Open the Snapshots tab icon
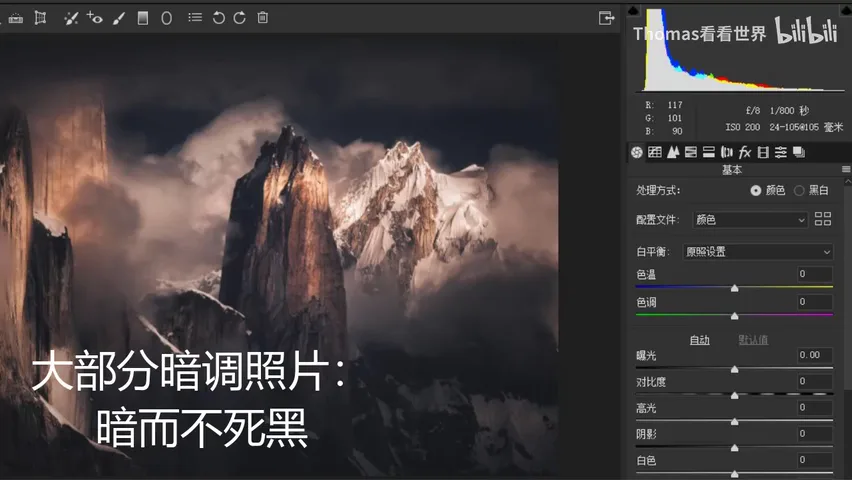The width and height of the screenshot is (852, 480). 799,153
